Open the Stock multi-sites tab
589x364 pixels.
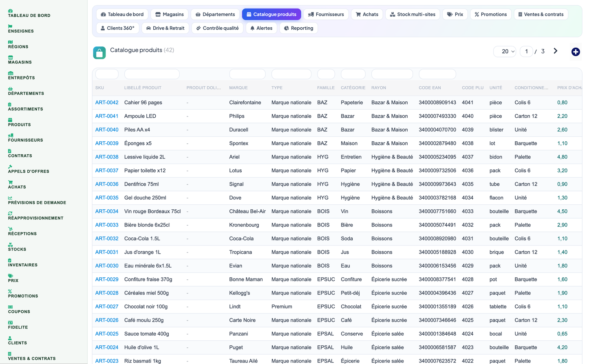(413, 14)
